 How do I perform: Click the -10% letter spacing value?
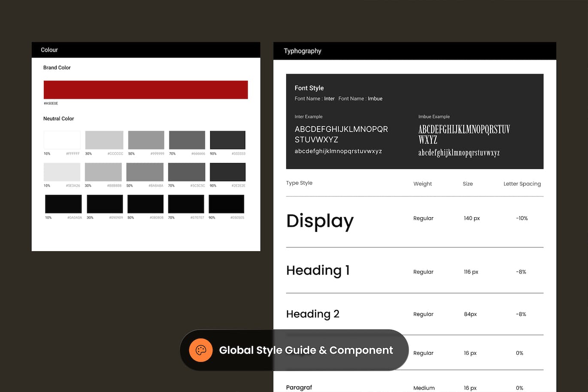tap(521, 218)
